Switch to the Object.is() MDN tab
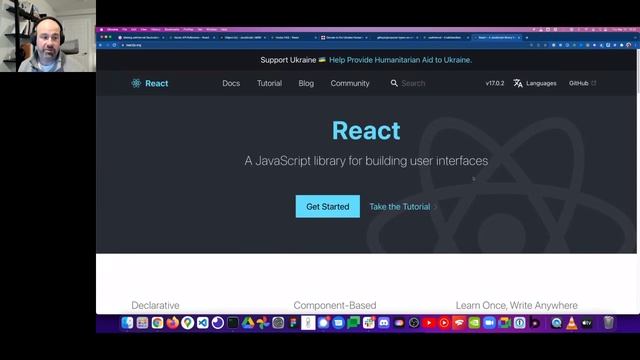 243,38
